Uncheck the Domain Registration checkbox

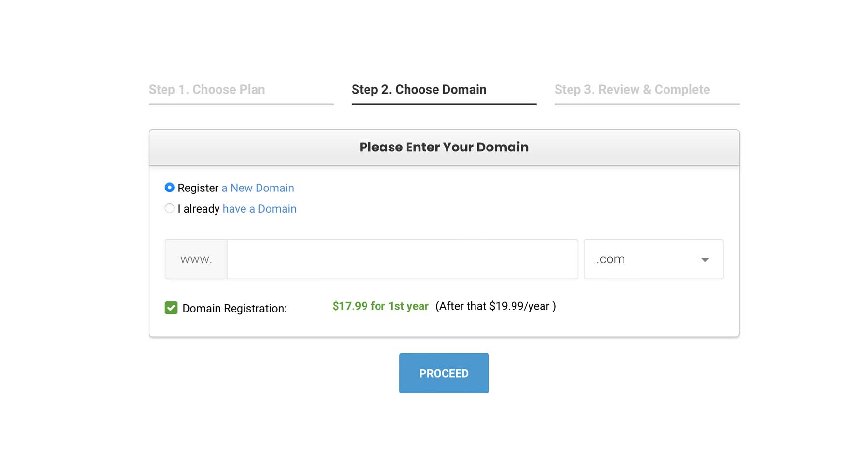pyautogui.click(x=171, y=308)
